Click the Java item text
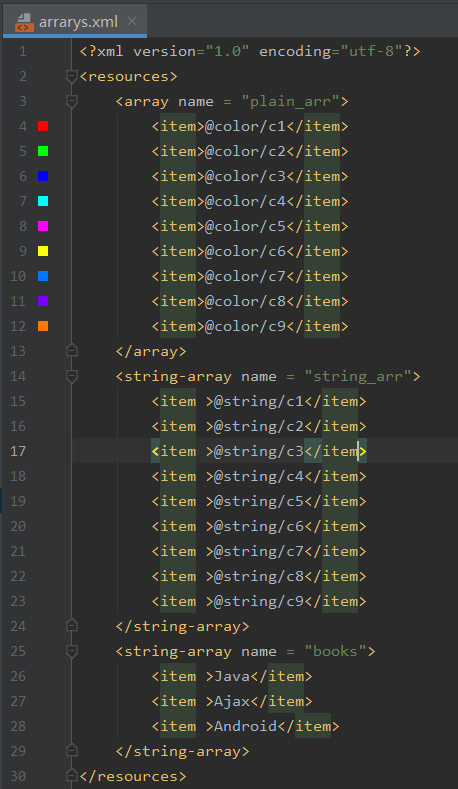Viewport: 458px width, 789px height. [232, 676]
